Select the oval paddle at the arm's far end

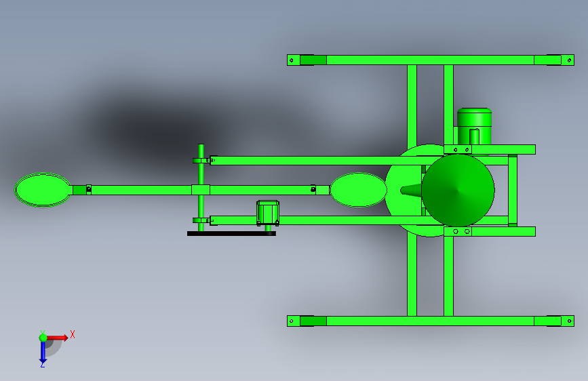click(43, 190)
